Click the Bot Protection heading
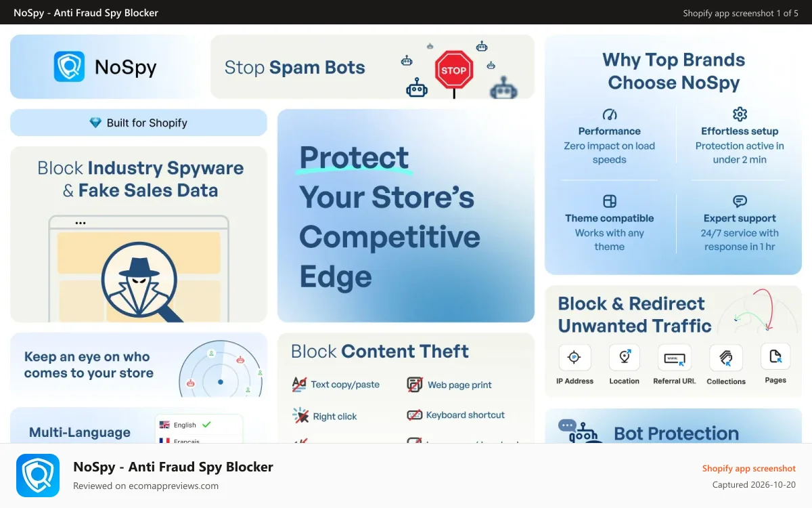This screenshot has height=508, width=812. pyautogui.click(x=677, y=433)
